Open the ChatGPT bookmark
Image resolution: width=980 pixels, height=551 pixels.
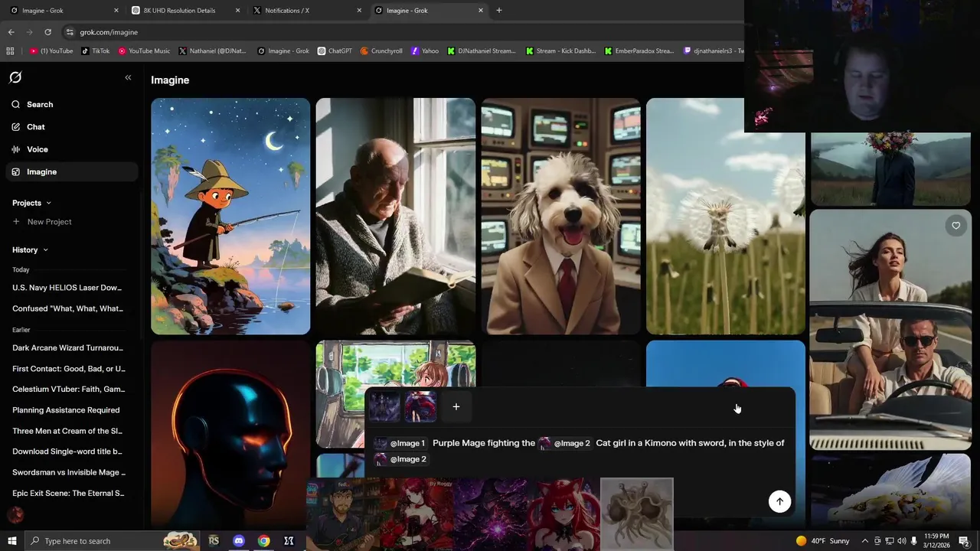(335, 51)
